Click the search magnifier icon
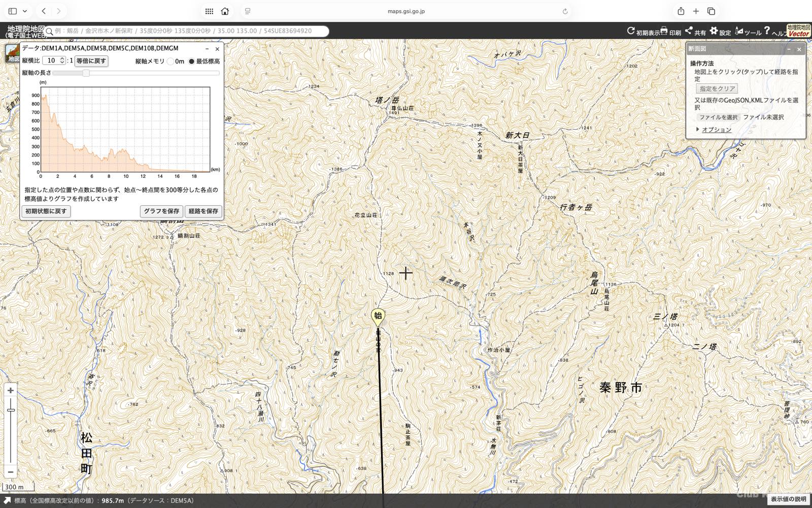 [x=49, y=31]
